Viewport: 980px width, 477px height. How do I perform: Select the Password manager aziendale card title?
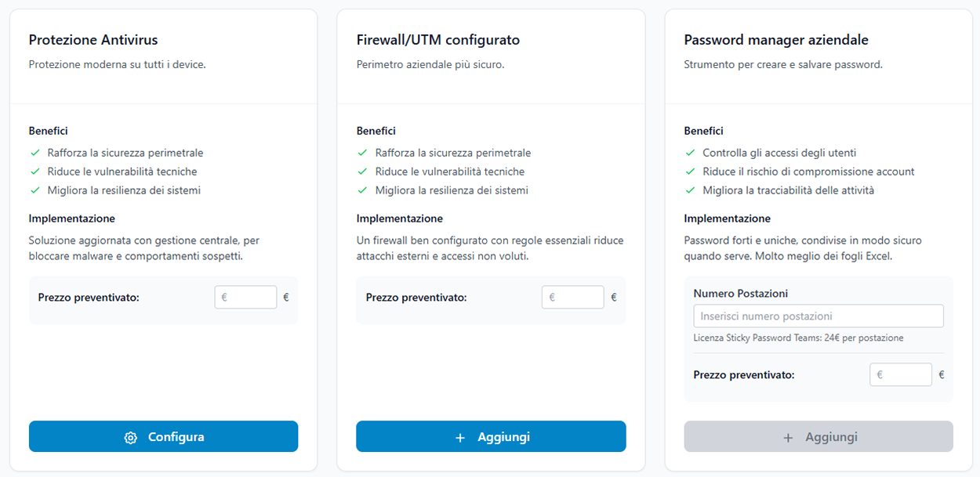coord(776,40)
